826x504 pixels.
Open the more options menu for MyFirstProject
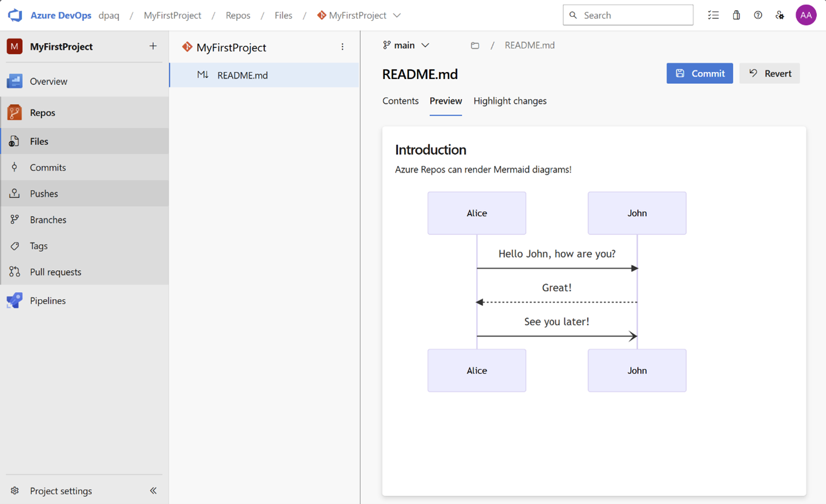(343, 47)
